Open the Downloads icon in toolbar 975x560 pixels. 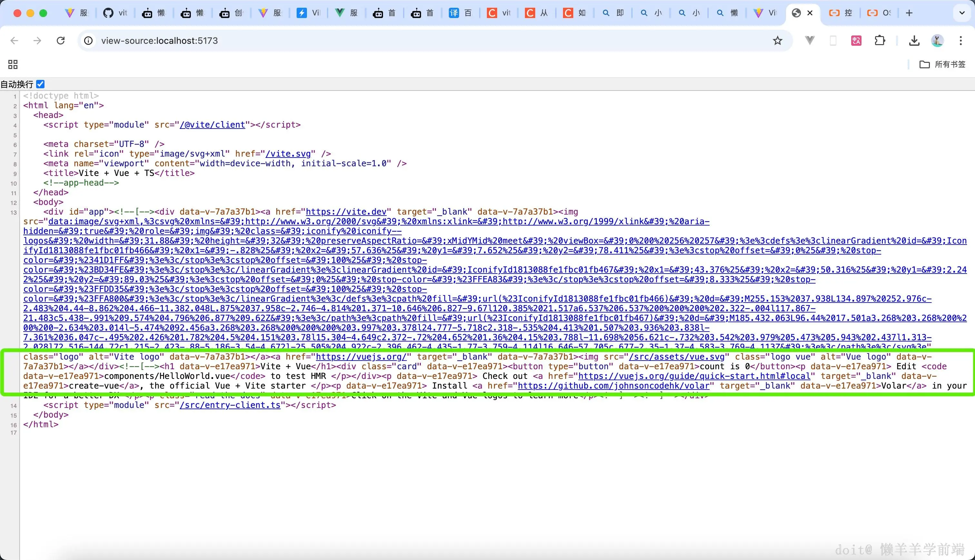coord(914,40)
